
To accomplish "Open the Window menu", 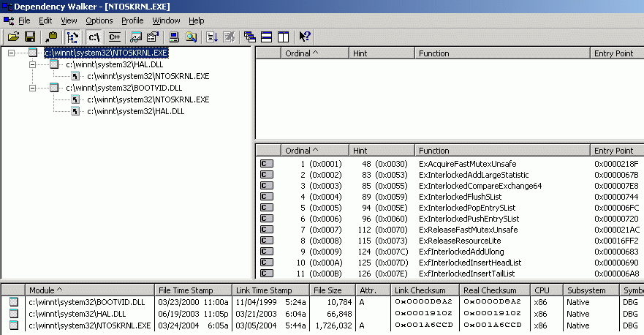I will pos(166,20).
